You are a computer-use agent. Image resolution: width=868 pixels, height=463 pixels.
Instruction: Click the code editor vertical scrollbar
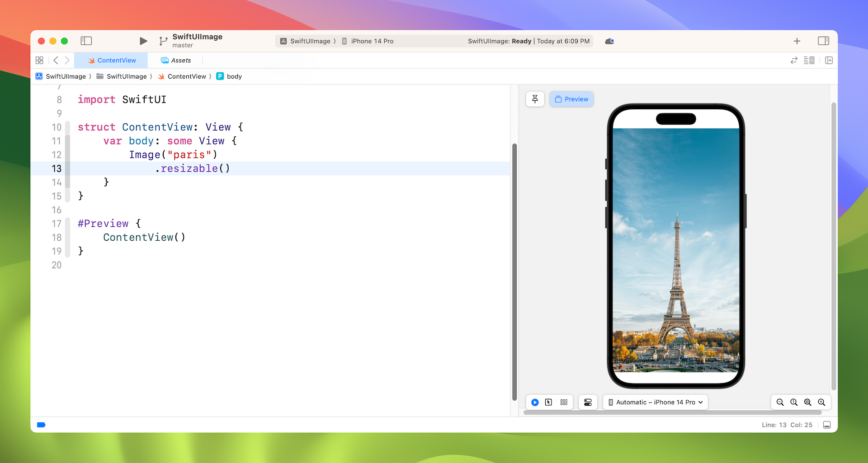tap(514, 272)
